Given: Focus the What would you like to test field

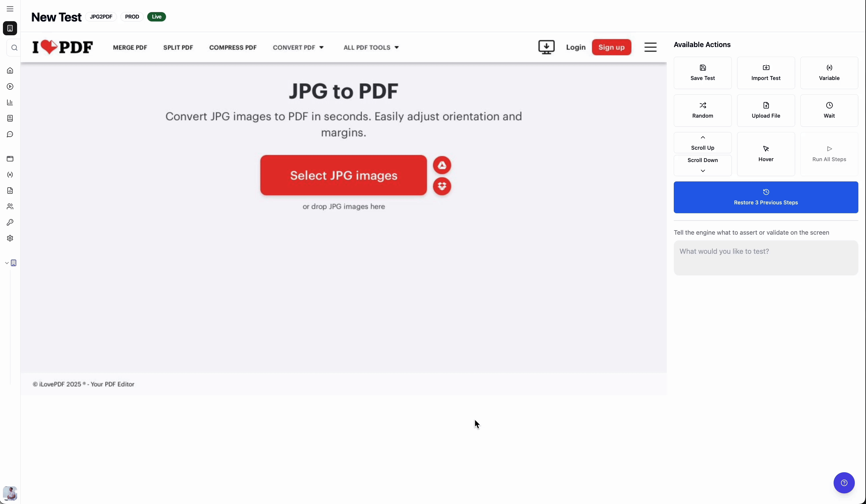Looking at the screenshot, I should tap(766, 258).
